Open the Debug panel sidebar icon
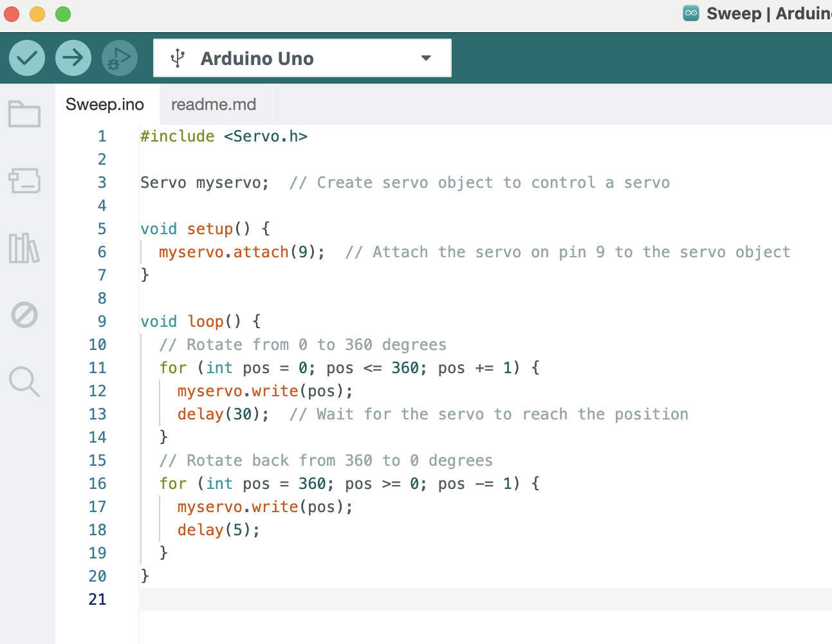Screen dimensions: 832x644 click(x=24, y=315)
